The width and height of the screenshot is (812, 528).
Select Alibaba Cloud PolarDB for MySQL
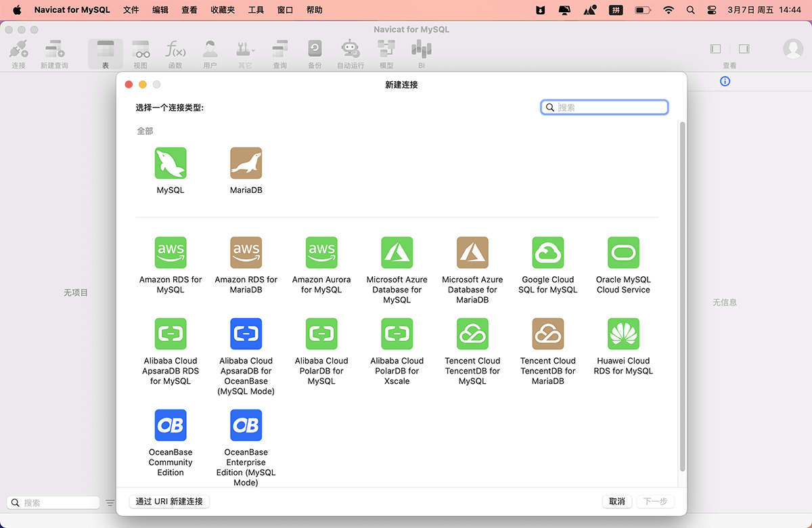321,334
